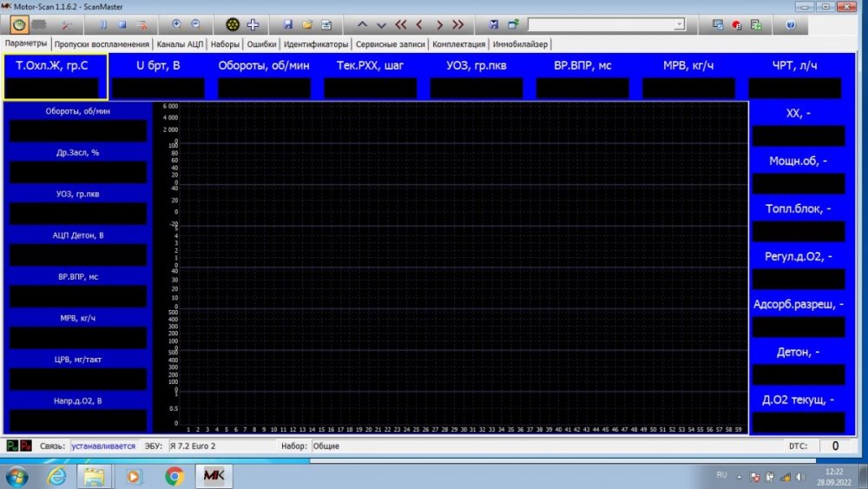Click the Обороты, об/мин left panel label

(77, 111)
